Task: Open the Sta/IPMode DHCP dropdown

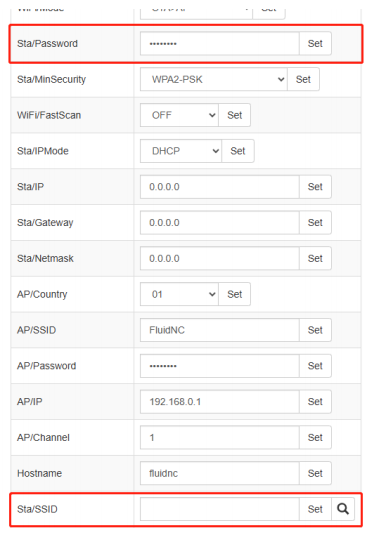Action: pyautogui.click(x=181, y=151)
